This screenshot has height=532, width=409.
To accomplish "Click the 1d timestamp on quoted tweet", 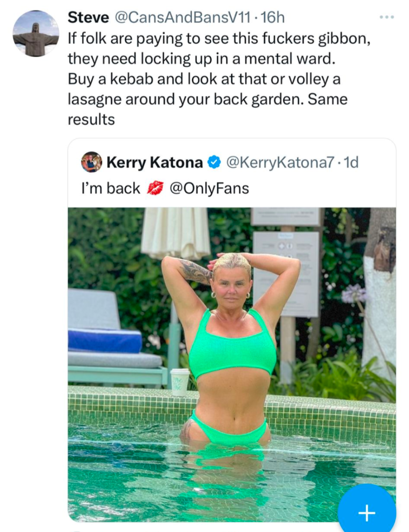I will pyautogui.click(x=351, y=163).
